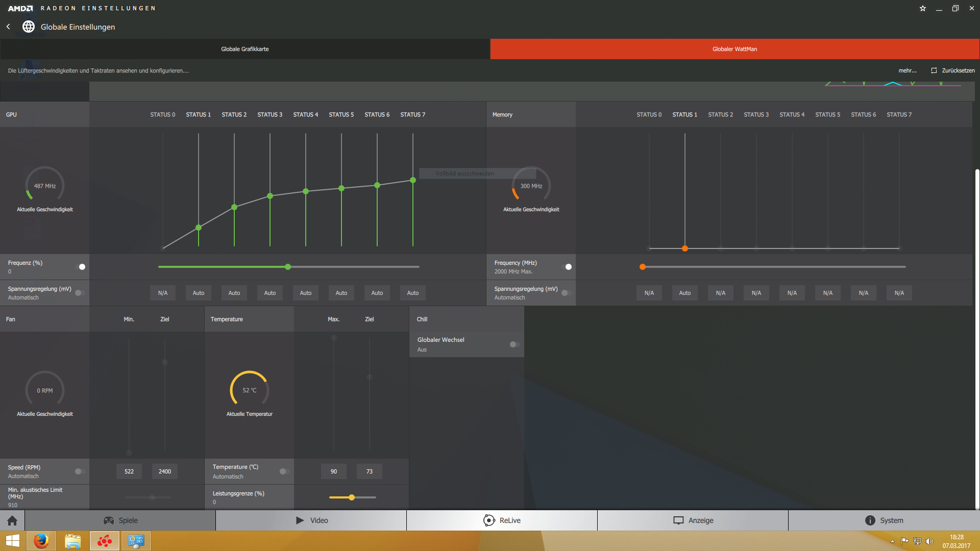The height and width of the screenshot is (551, 980).
Task: Click the Zurücksetzen reset icon
Action: 934,70
